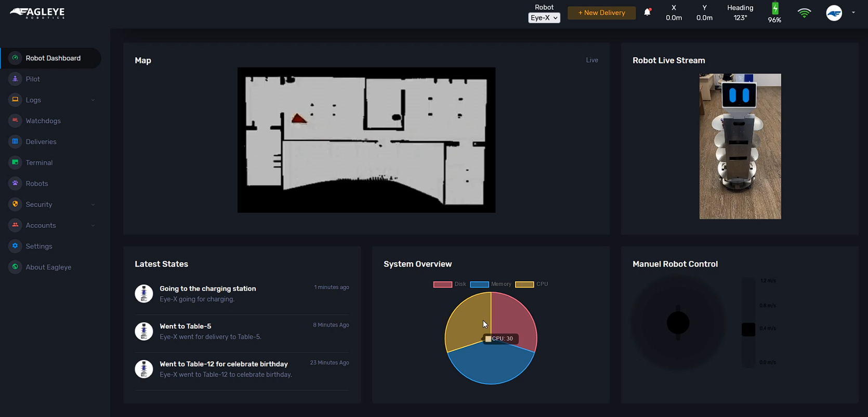
Task: Click the New Delivery button
Action: 601,13
